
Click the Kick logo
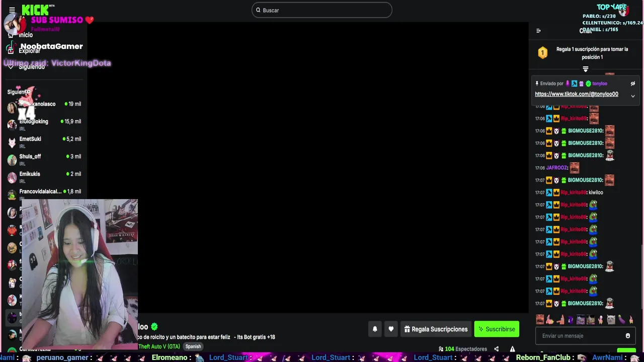(36, 10)
